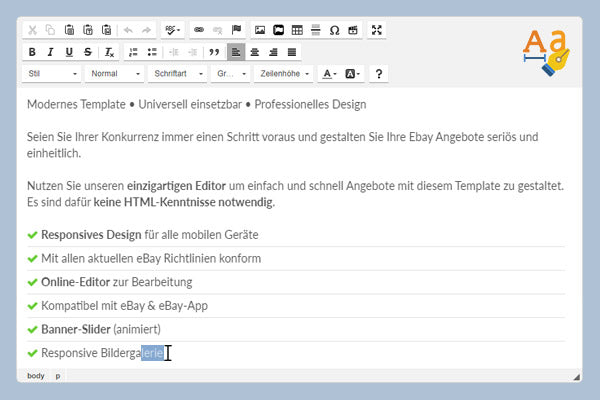Screen dimensions: 600x400
Task: Insert a block quote
Action: (x=212, y=52)
